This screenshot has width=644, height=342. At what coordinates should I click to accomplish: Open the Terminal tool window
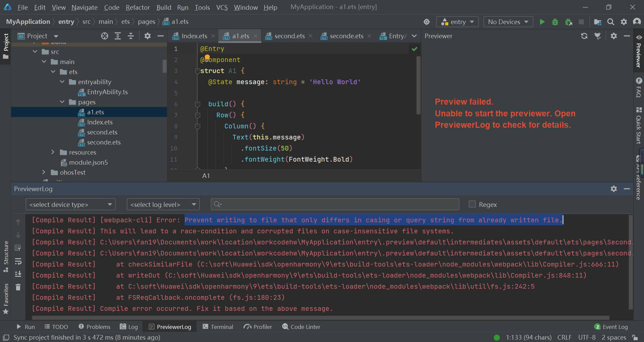coord(218,327)
